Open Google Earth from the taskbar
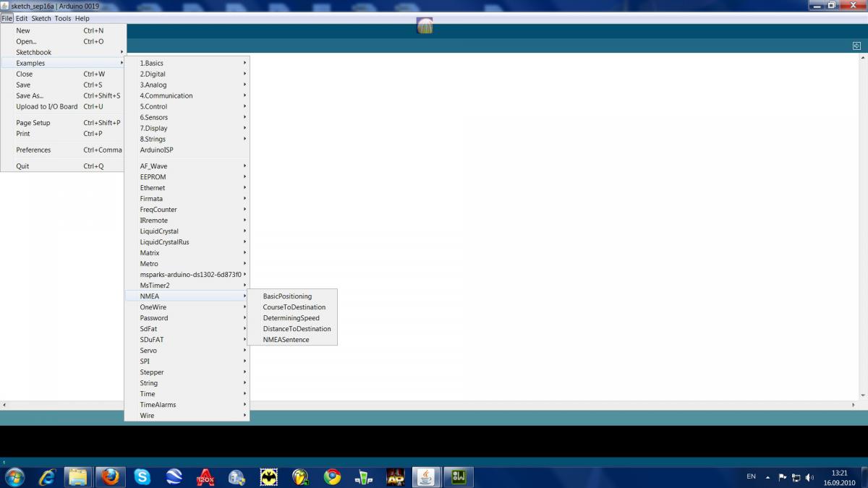 174,476
